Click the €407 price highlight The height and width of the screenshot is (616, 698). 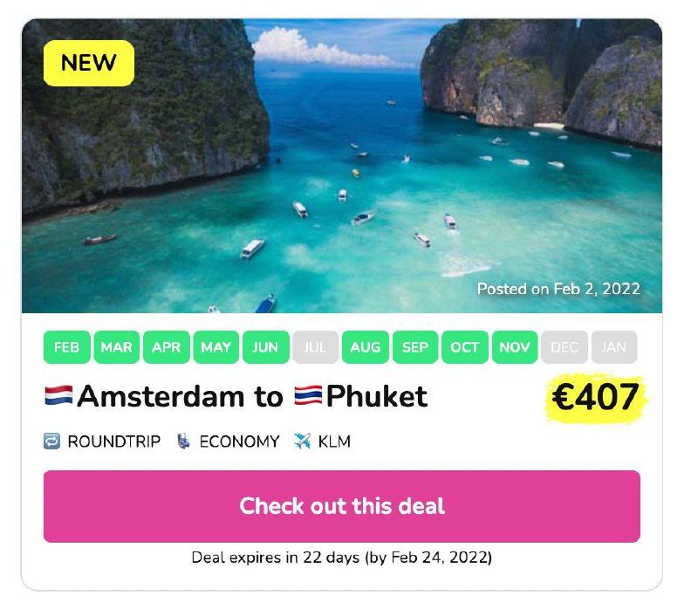596,397
